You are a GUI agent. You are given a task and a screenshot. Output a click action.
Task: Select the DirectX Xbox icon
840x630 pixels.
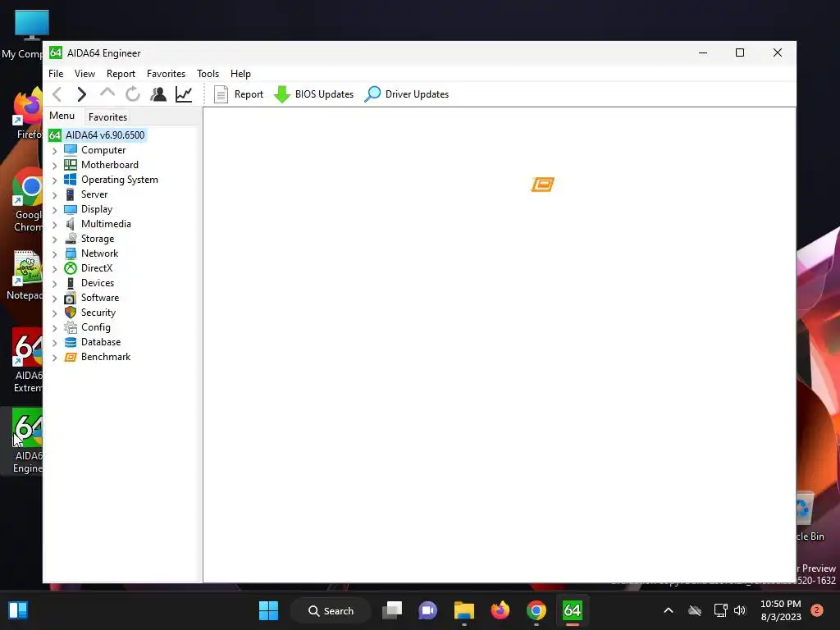(x=71, y=268)
